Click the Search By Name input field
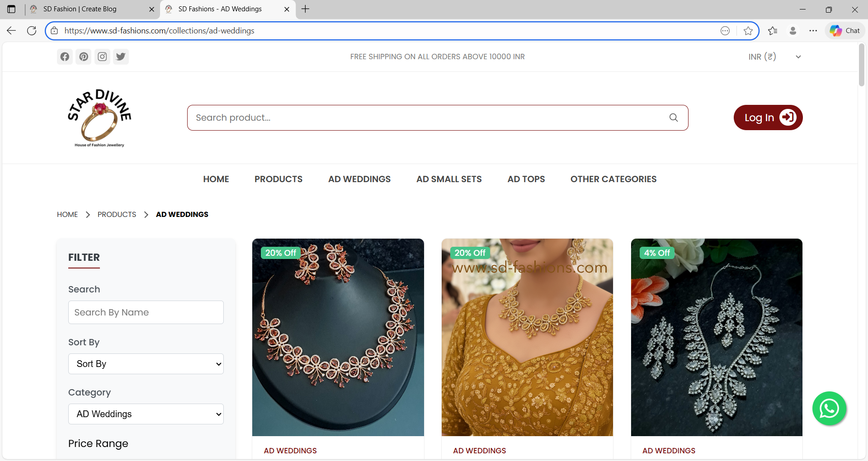The width and height of the screenshot is (868, 461). pyautogui.click(x=146, y=312)
